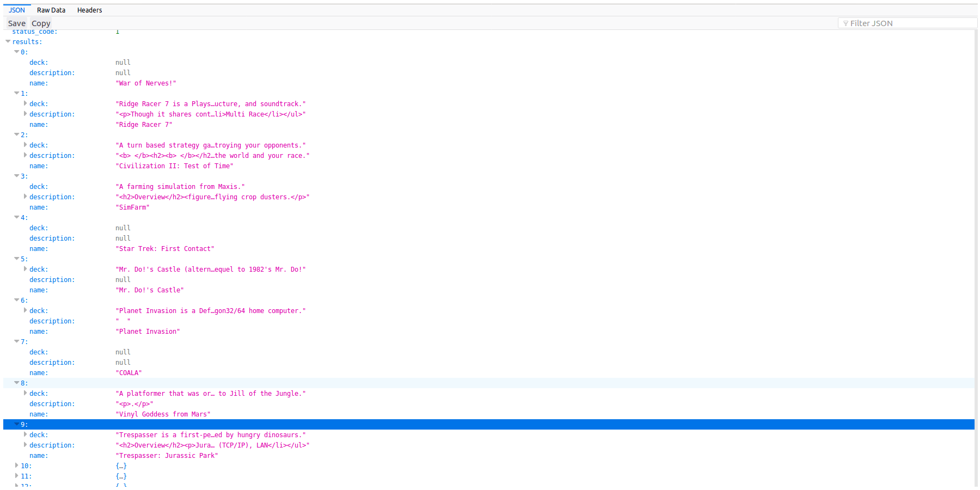Collapse result item 1
The image size is (980, 490).
(x=17, y=93)
